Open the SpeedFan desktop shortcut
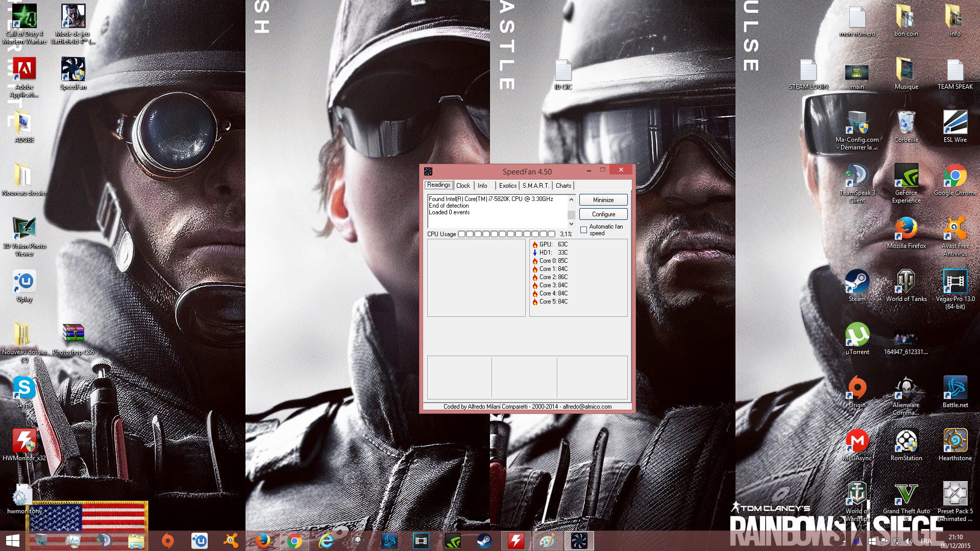This screenshot has height=551, width=980. click(x=73, y=70)
